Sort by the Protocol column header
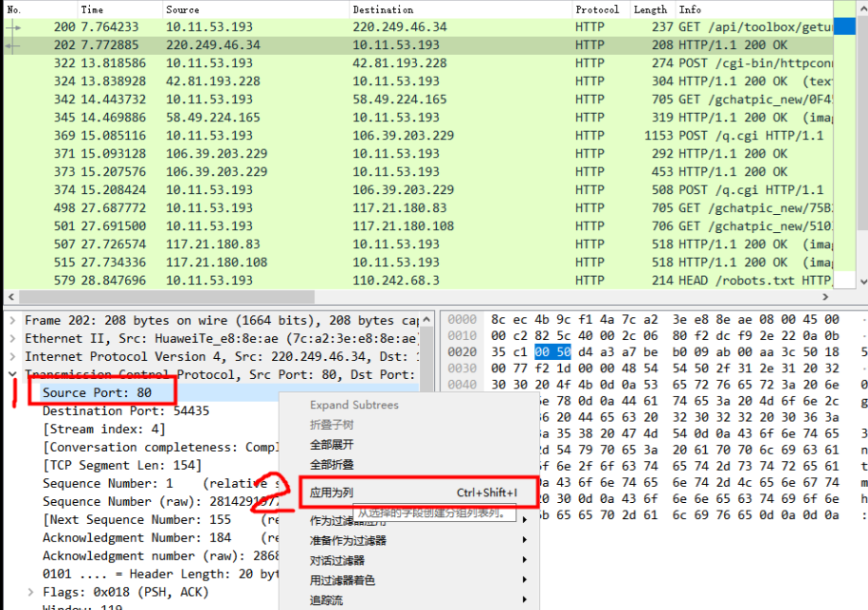The width and height of the screenshot is (868, 610). 601,9
